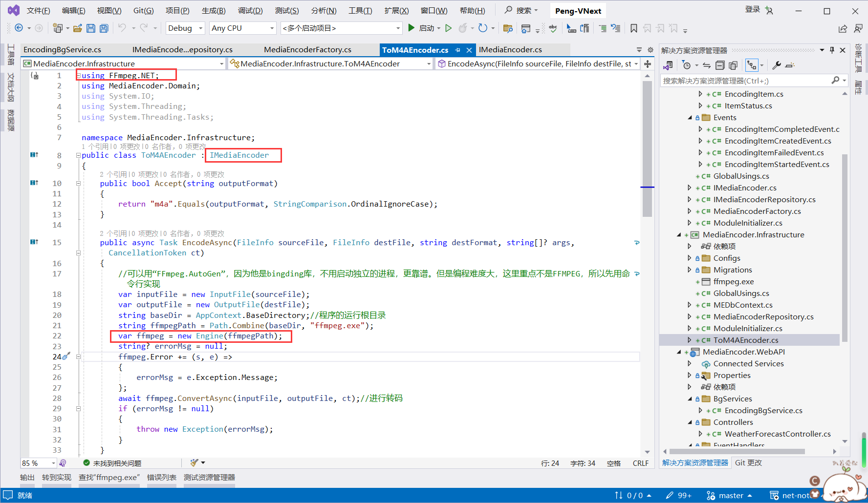The image size is (868, 503).
Task: Open the 调试(D) menu
Action: click(250, 11)
